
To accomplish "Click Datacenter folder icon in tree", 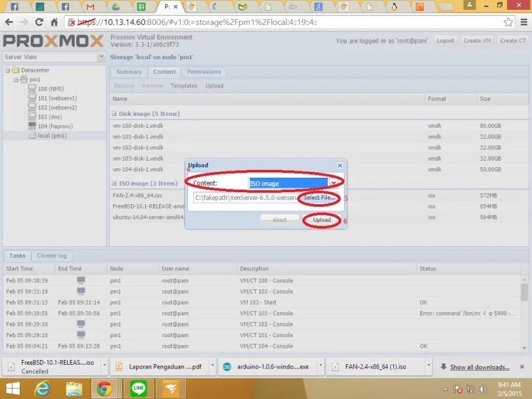I will click(x=15, y=70).
